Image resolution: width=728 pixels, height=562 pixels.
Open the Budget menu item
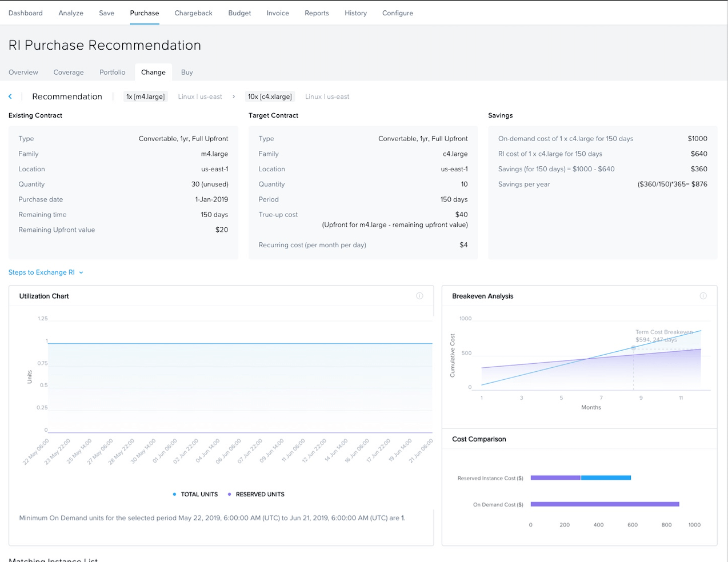[x=239, y=13]
